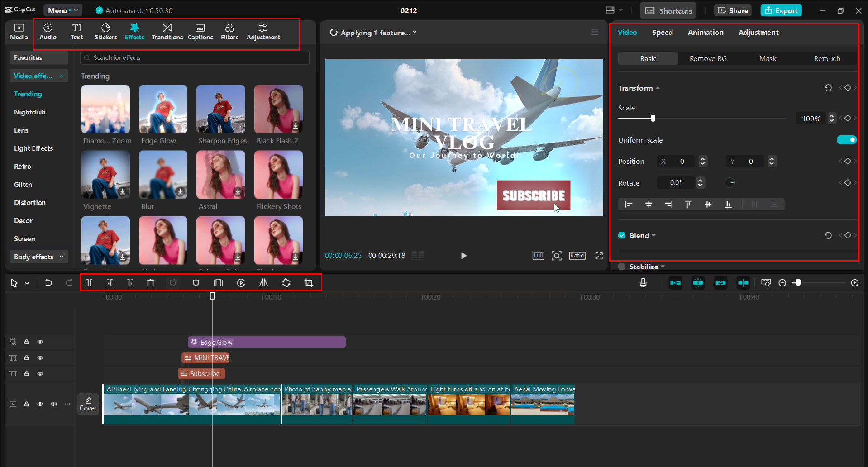Open the Remove BG tab
Image resolution: width=868 pixels, height=467 pixels.
707,58
